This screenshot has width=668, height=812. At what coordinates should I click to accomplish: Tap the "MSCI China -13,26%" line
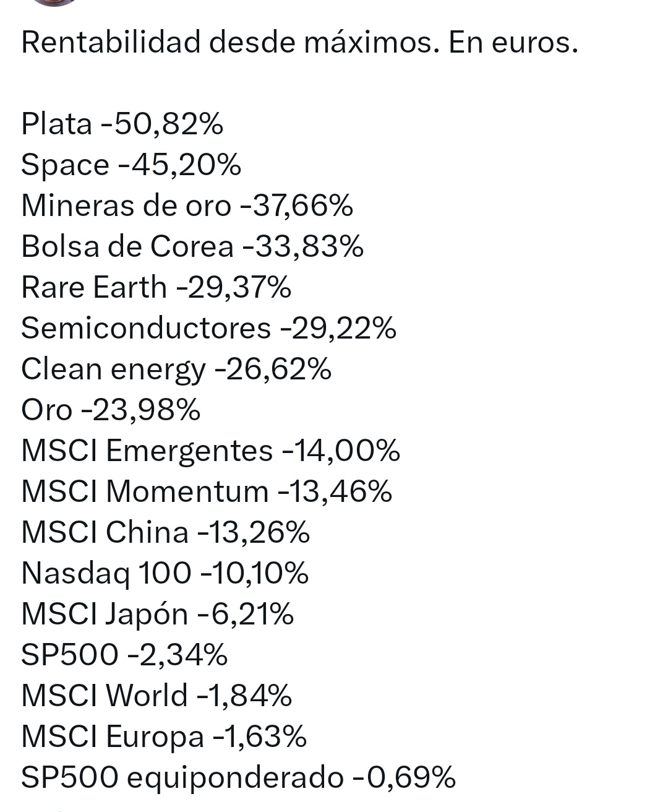click(165, 532)
